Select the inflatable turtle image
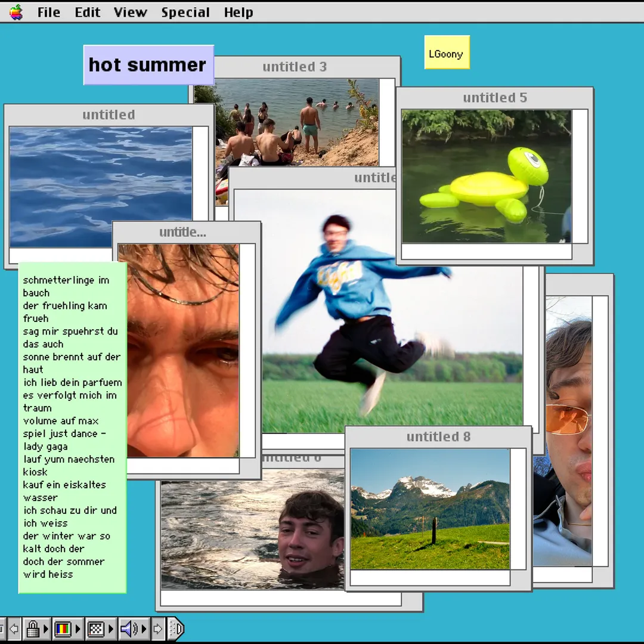The width and height of the screenshot is (644, 644). (486, 176)
